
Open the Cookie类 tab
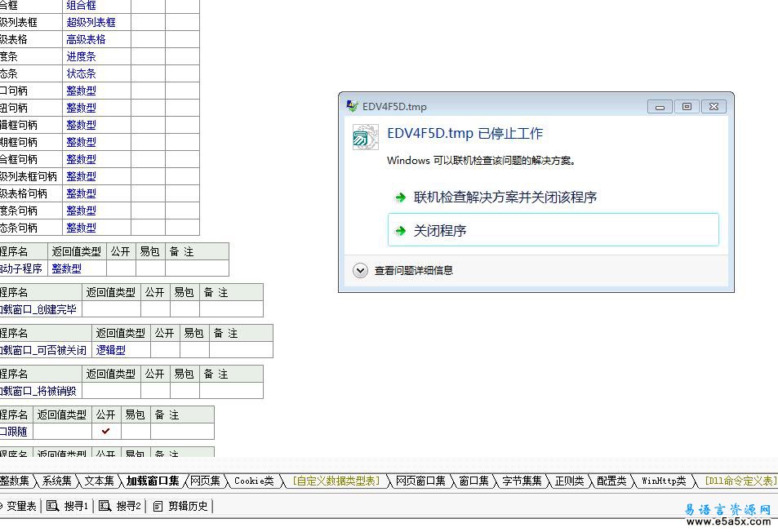click(254, 481)
